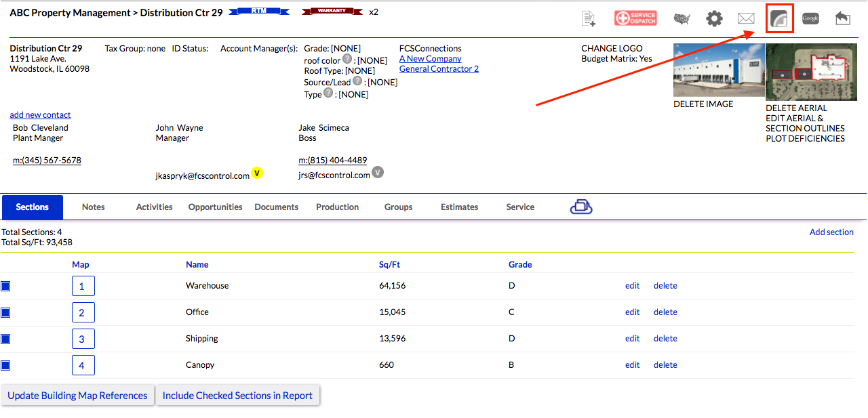Open Service Dispatch
Screen dimensions: 868x418
point(635,18)
